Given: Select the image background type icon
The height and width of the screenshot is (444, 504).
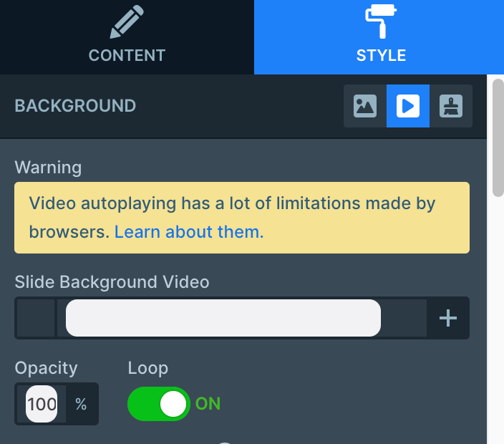Looking at the screenshot, I should 365,106.
